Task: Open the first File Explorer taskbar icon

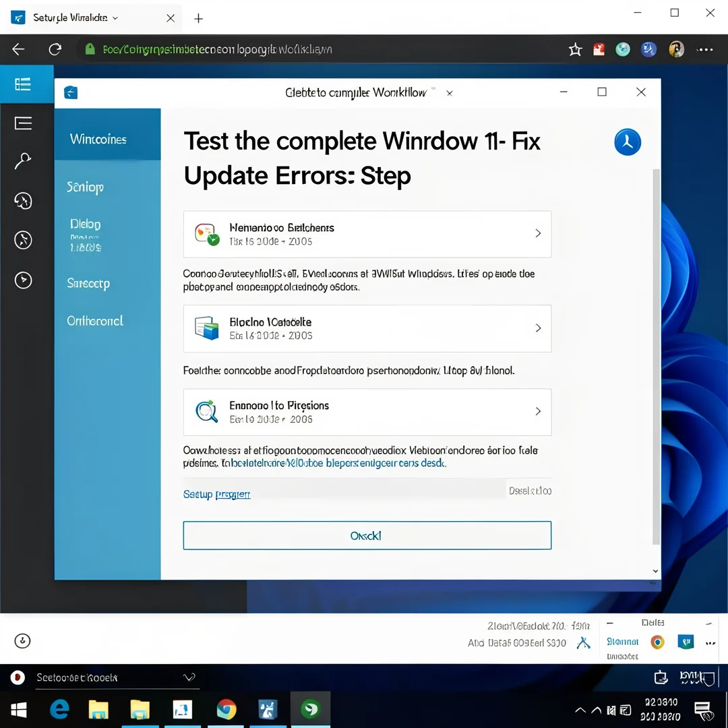Action: tap(98, 709)
